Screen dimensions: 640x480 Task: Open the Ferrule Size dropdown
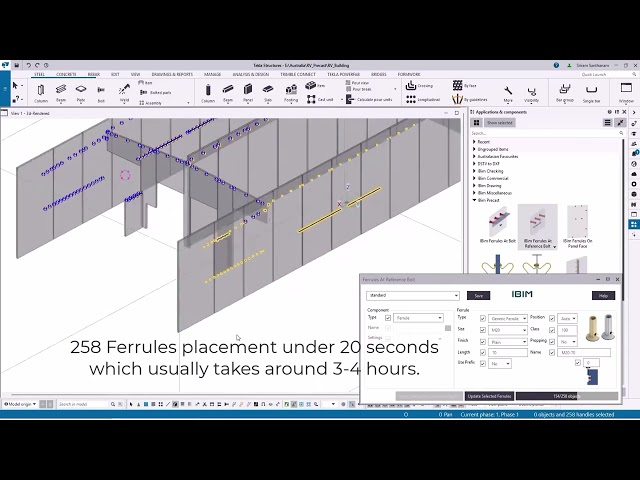click(508, 330)
